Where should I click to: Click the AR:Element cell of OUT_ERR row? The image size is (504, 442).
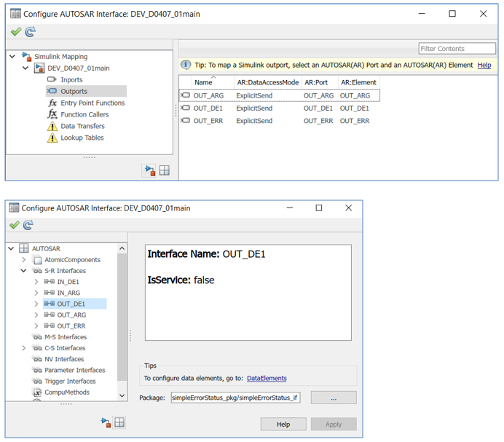point(355,121)
